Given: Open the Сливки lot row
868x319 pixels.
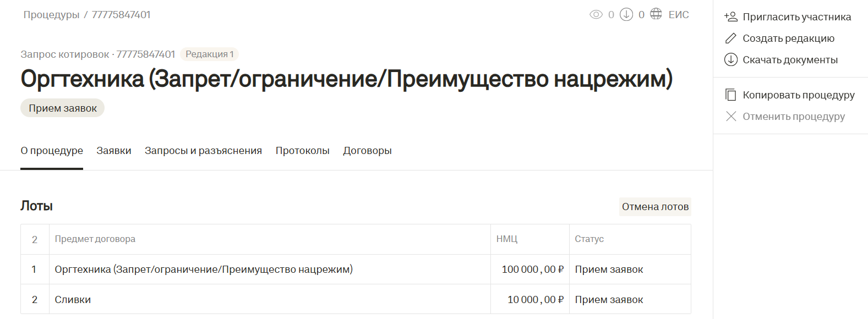Looking at the screenshot, I should pos(73,300).
